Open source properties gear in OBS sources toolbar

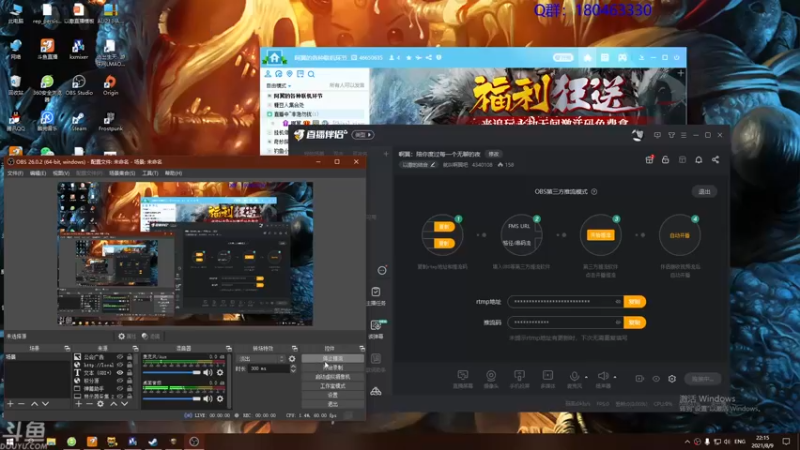[101, 404]
